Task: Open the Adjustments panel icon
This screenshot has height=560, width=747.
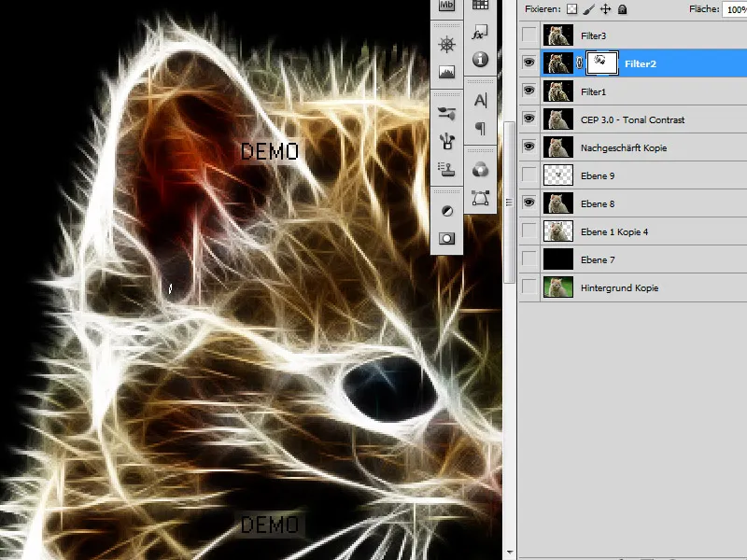Action: coord(446,211)
